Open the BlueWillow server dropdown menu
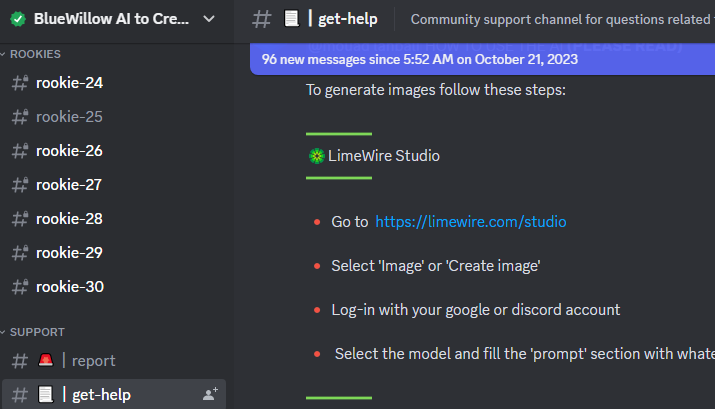Screen dimensions: 715x409 tap(209, 19)
